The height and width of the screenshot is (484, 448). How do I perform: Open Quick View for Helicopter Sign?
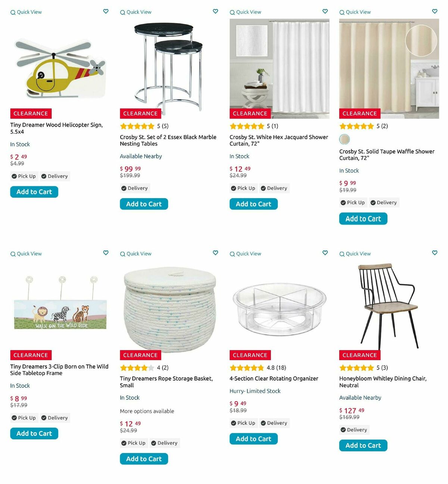click(x=26, y=12)
